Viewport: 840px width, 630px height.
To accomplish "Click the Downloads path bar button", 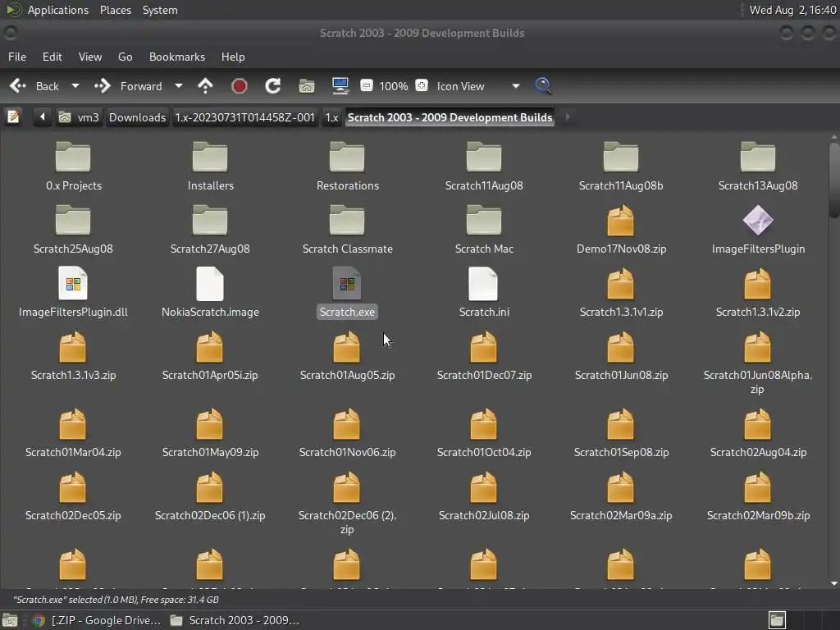I will 137,117.
